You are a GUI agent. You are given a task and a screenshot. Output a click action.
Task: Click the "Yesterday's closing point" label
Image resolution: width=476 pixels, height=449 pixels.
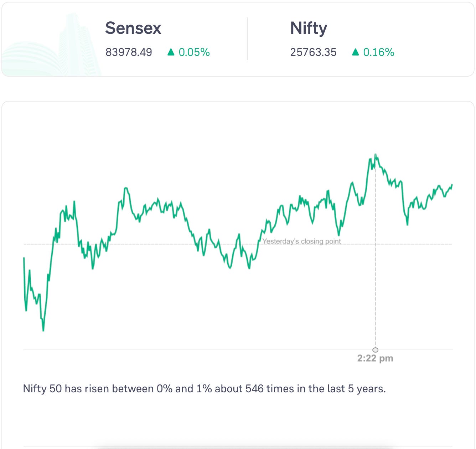click(302, 241)
